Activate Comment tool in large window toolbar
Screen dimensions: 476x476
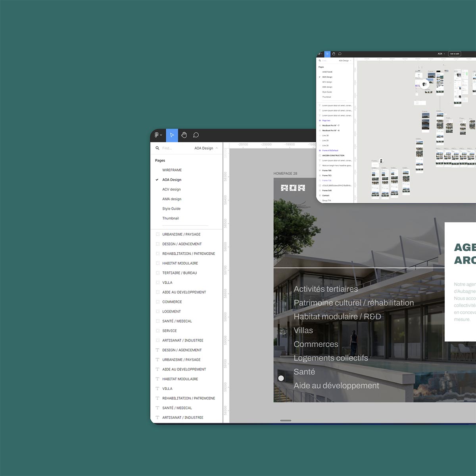point(196,135)
